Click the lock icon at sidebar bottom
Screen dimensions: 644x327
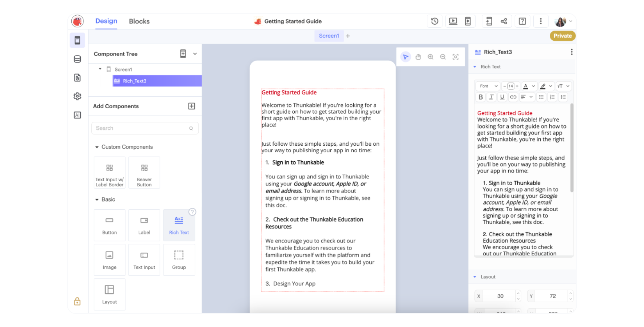pyautogui.click(x=77, y=301)
